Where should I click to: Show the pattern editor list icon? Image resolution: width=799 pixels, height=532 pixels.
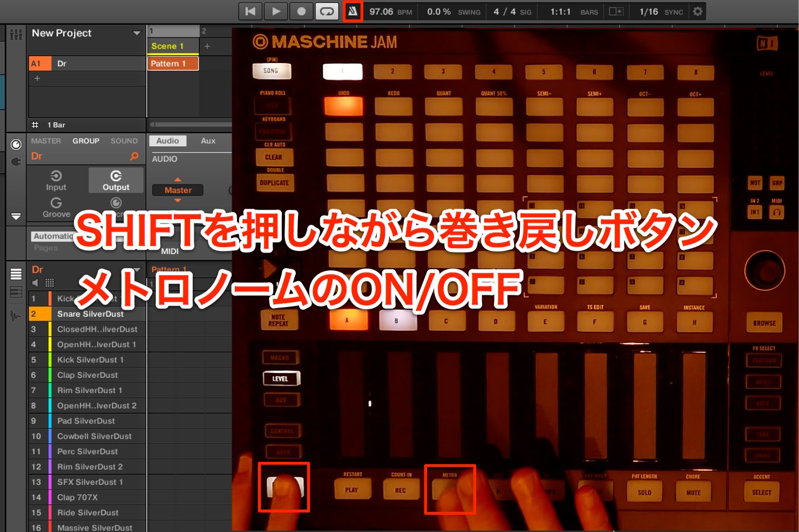pyautogui.click(x=16, y=274)
